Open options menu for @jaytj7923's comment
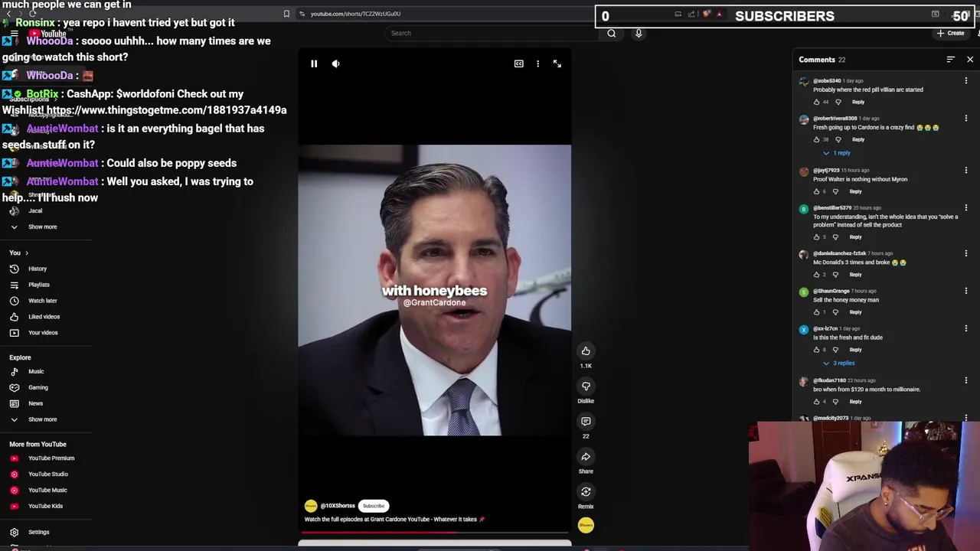Screen dimensions: 980x551 pyautogui.click(x=966, y=170)
